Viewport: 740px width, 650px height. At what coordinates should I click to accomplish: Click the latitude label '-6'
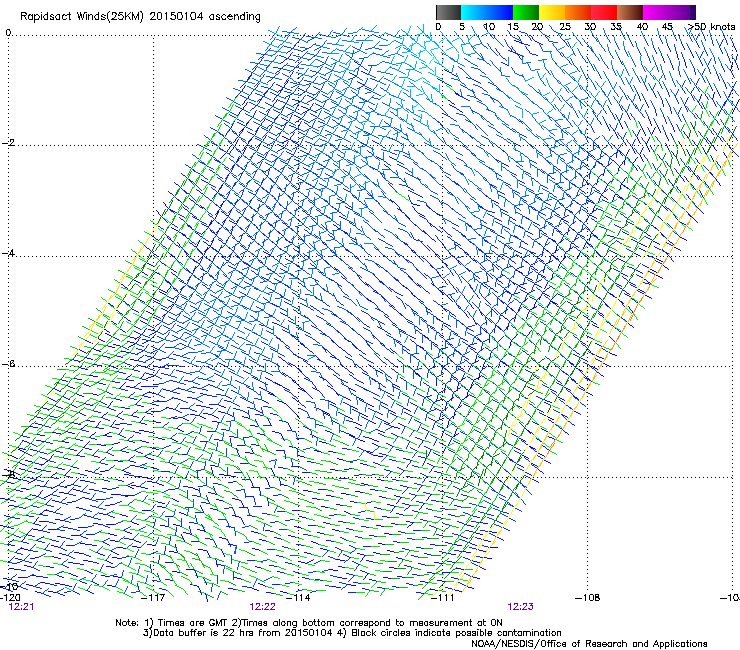(x=8, y=364)
